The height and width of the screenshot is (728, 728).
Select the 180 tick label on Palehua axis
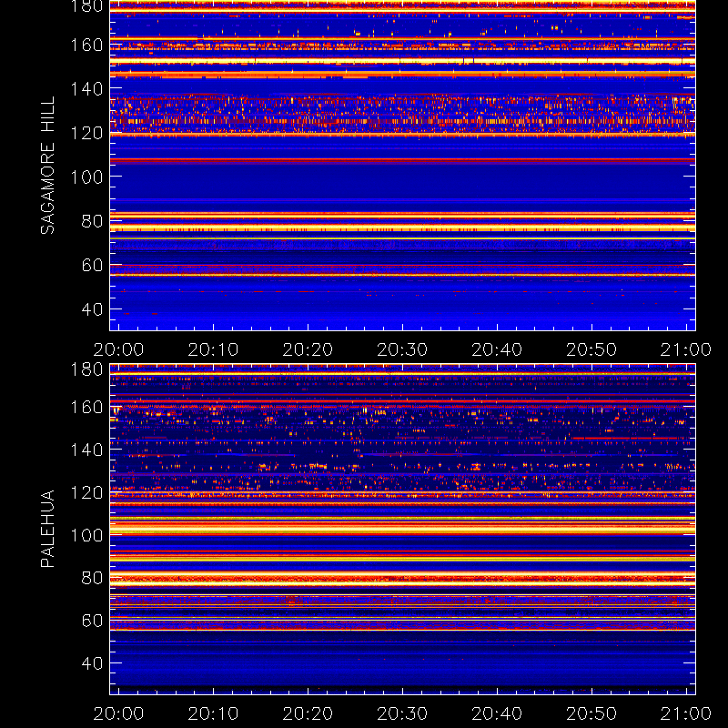click(86, 369)
